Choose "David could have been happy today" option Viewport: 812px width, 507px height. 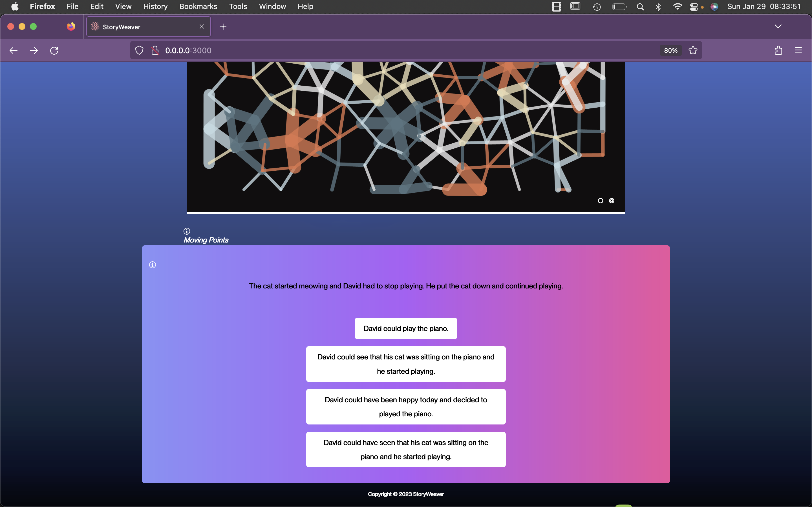tap(406, 406)
